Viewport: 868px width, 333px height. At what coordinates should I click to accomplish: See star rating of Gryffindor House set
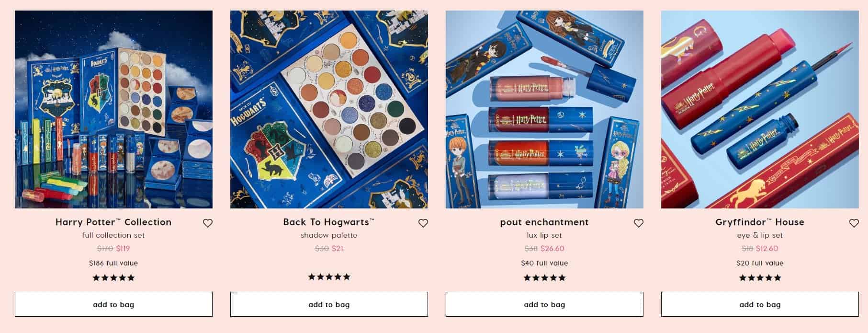[760, 278]
